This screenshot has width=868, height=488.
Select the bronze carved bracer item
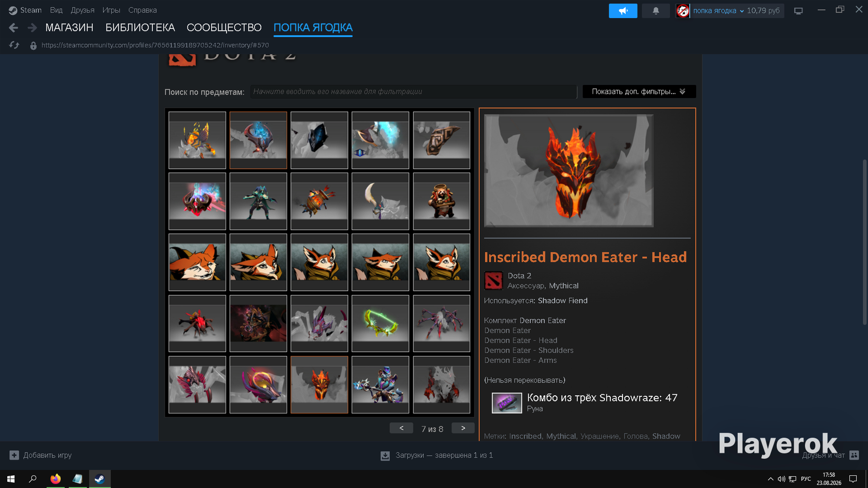click(441, 141)
